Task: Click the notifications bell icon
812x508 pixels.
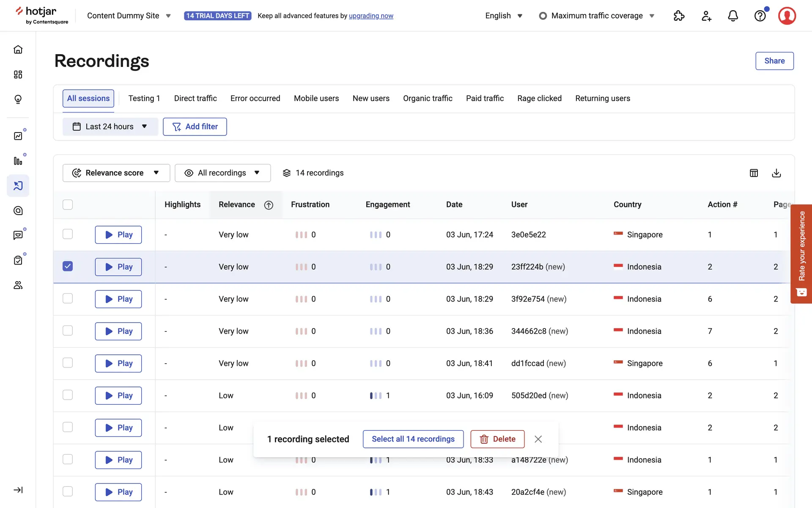Action: (732, 16)
